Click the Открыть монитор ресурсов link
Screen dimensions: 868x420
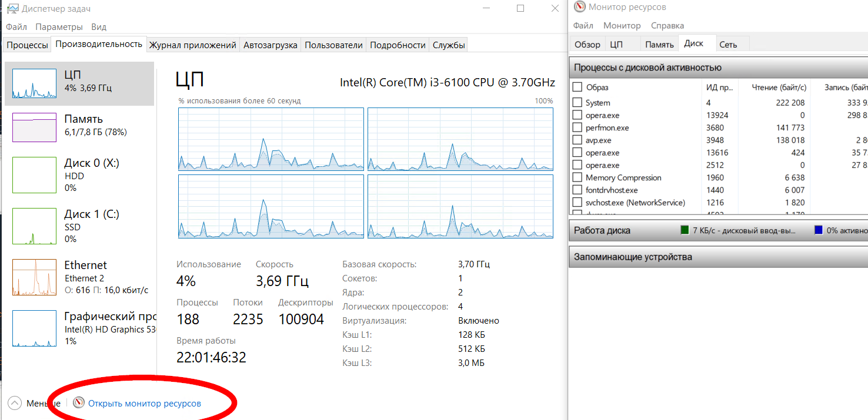(x=144, y=404)
